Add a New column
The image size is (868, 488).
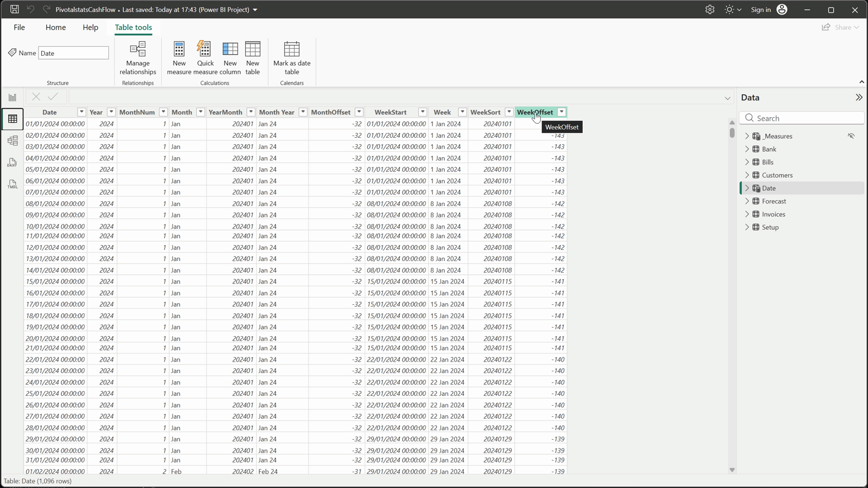230,58
